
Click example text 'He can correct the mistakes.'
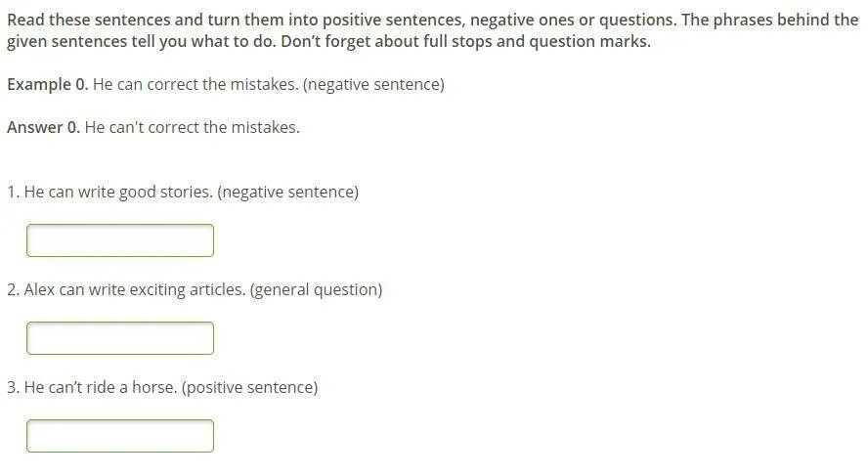pyautogui.click(x=195, y=85)
